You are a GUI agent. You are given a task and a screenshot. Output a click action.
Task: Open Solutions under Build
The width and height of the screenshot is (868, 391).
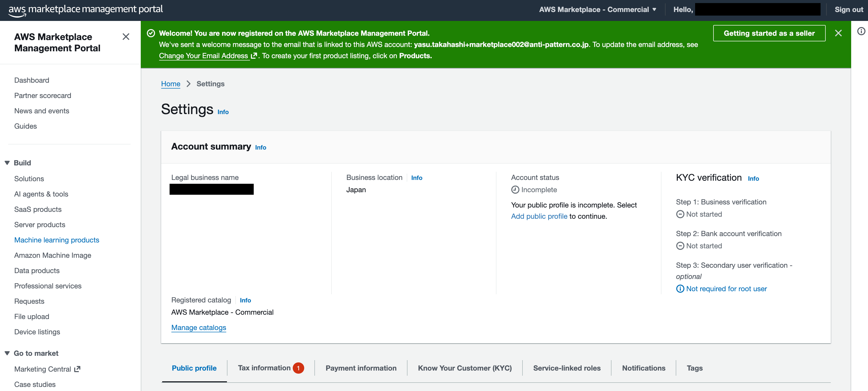(29, 179)
